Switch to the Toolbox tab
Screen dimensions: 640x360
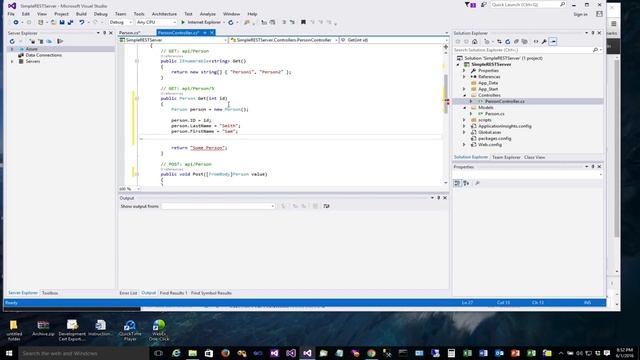click(50, 293)
